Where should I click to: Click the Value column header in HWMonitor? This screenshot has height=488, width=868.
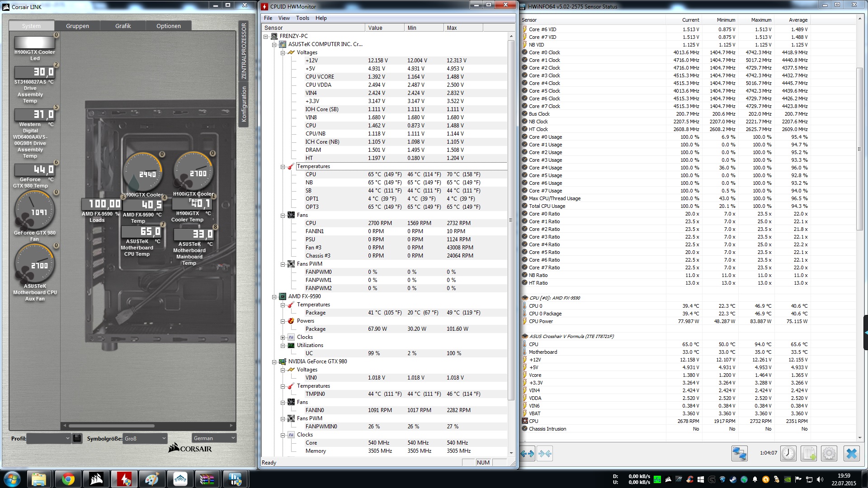[385, 28]
